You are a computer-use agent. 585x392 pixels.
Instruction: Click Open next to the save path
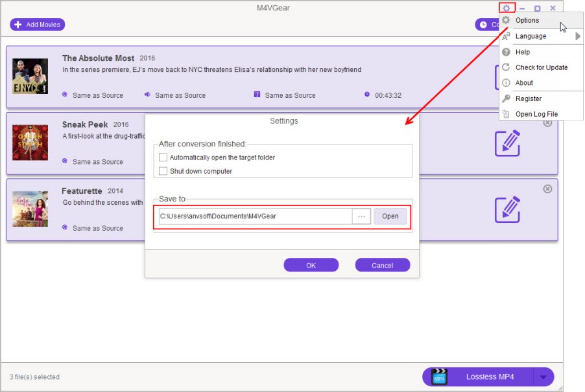tap(390, 216)
